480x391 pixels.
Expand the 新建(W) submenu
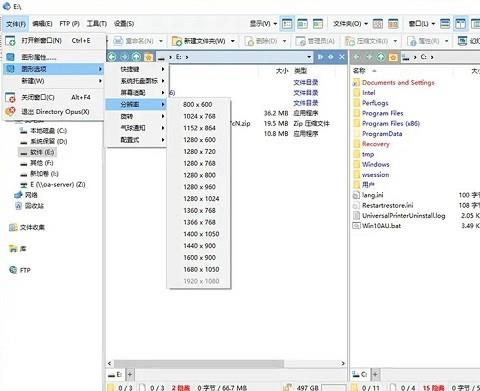[x=54, y=81]
